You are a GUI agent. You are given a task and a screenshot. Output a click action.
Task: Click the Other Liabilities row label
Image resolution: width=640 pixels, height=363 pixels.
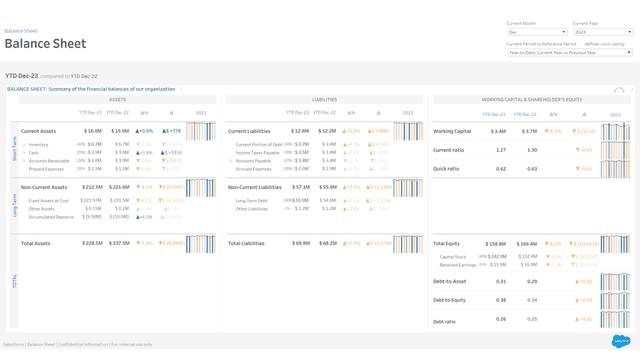coord(251,209)
